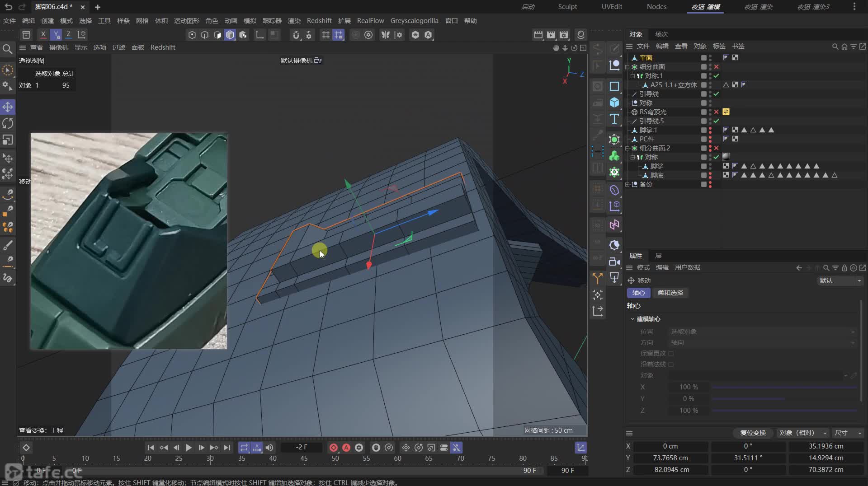868x486 pixels.
Task: Switch to Edges mode
Action: click(205, 35)
